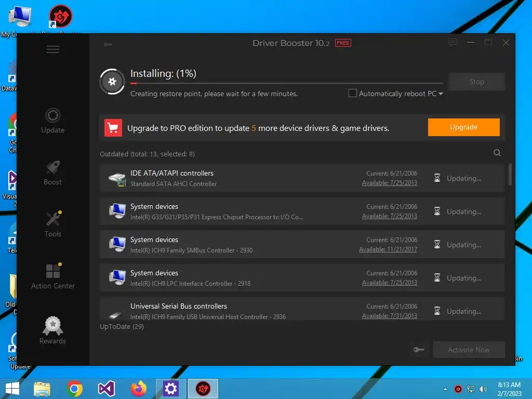Click the USB controllers device icon
This screenshot has width=532, height=399.
116,314
